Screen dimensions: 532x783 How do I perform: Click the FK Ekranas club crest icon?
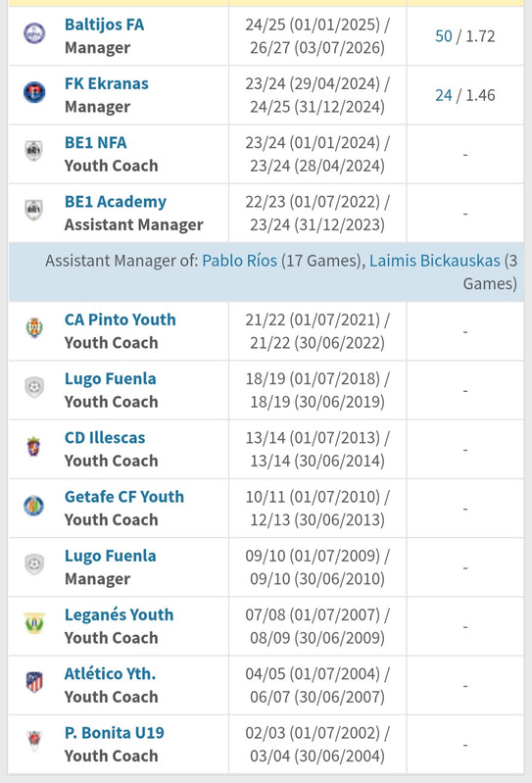click(x=34, y=92)
